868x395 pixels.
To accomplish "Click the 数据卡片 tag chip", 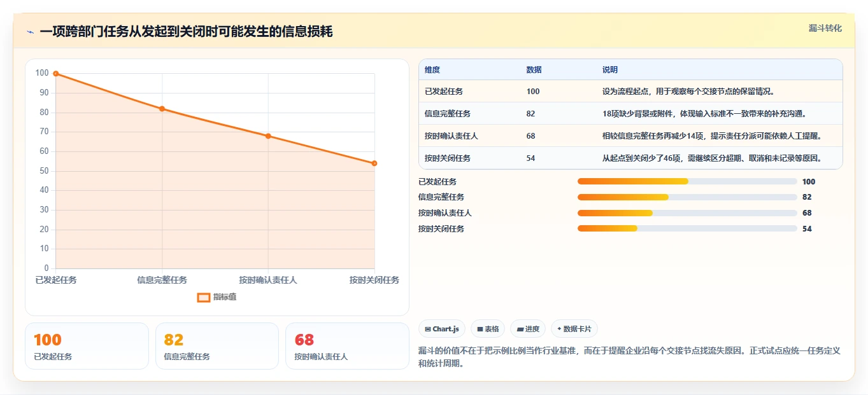I will [574, 329].
